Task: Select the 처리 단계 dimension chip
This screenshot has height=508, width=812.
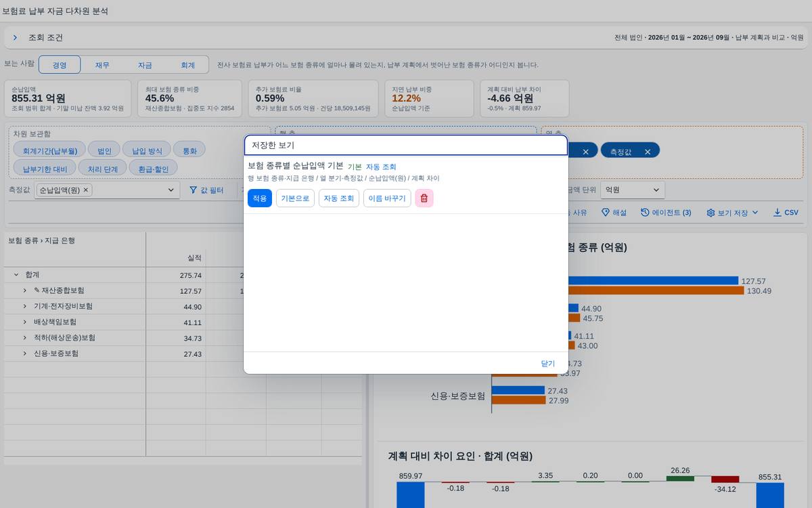Action: click(103, 168)
